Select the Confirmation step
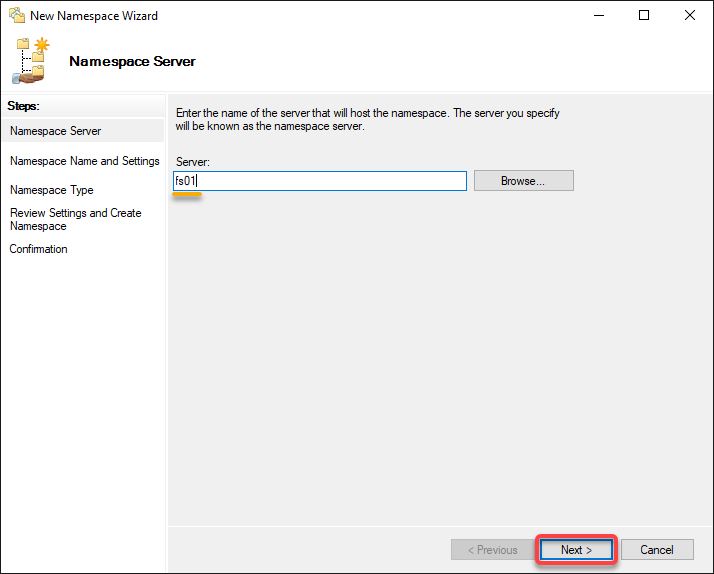The height and width of the screenshot is (574, 714). coord(38,249)
